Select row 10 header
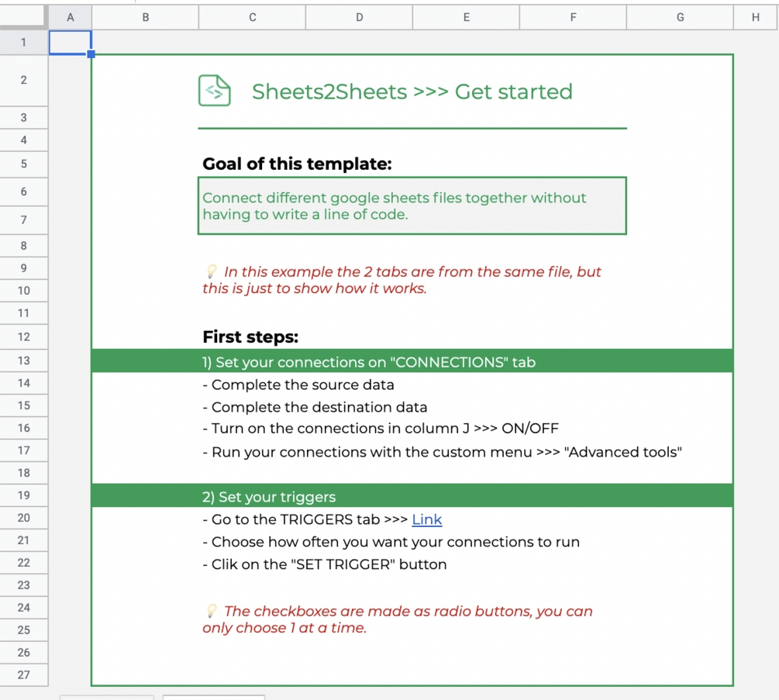The width and height of the screenshot is (779, 700). 23,291
